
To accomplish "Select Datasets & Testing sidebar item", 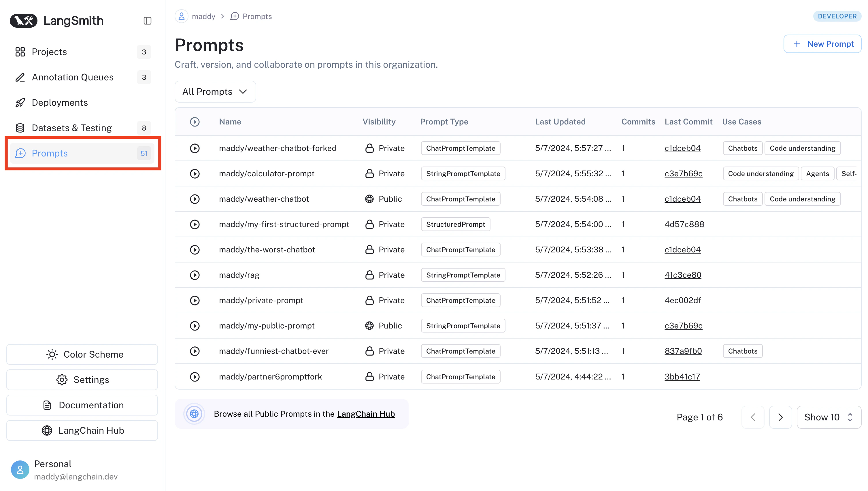I will coord(71,128).
